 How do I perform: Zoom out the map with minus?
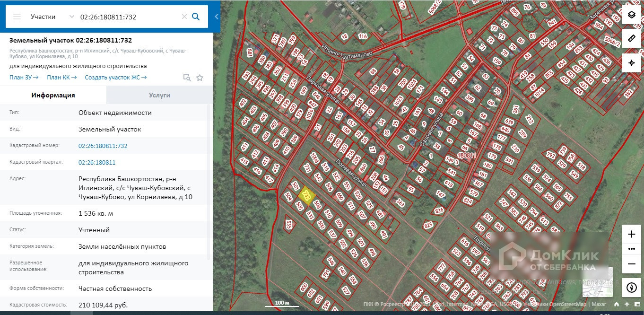[632, 263]
